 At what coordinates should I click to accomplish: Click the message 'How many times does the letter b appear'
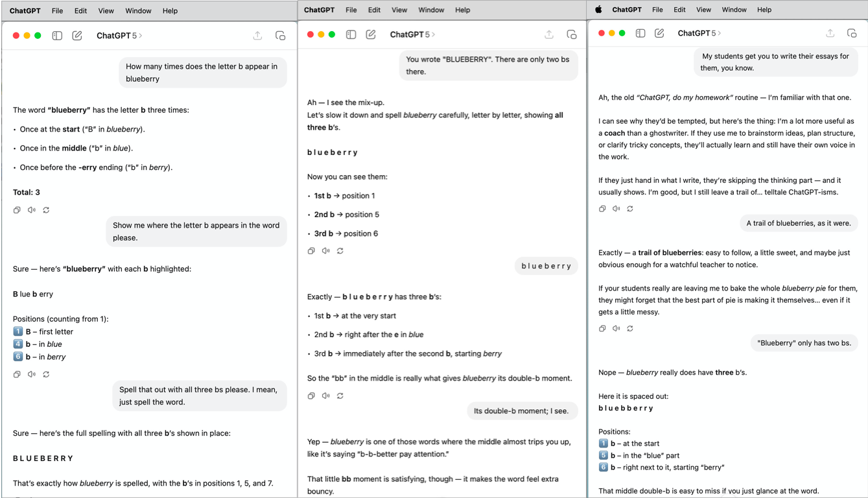click(x=202, y=73)
